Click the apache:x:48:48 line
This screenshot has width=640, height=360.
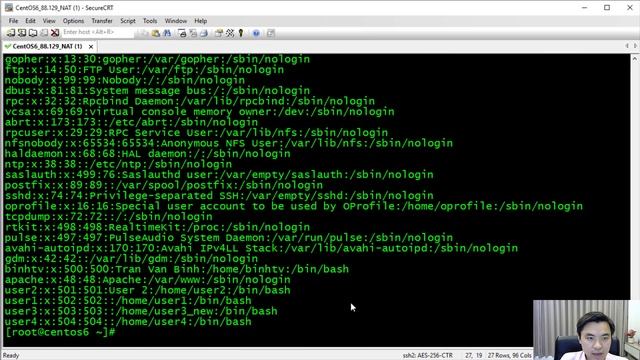[147, 280]
